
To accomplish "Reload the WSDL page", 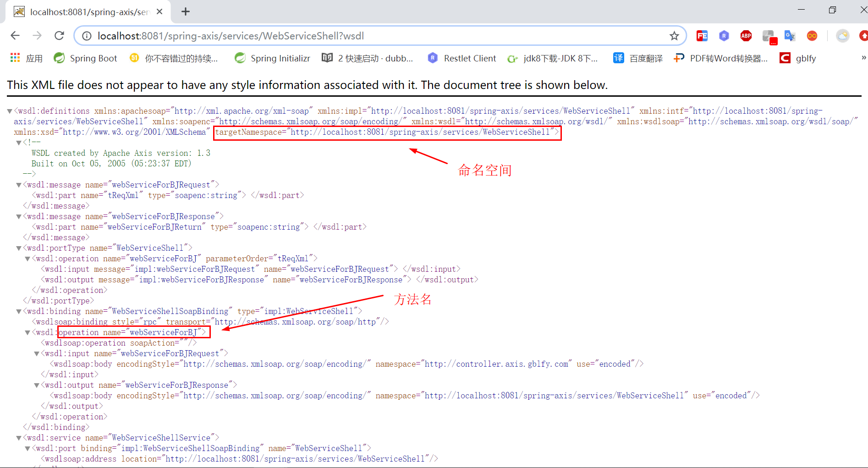I will pos(59,36).
